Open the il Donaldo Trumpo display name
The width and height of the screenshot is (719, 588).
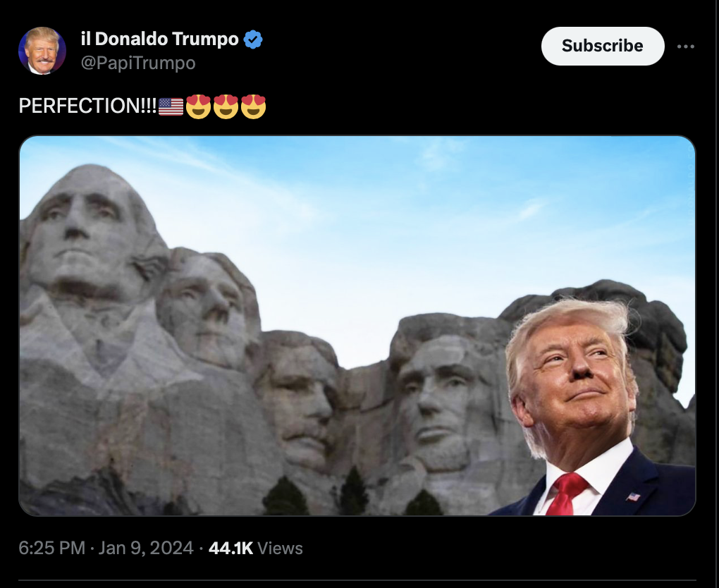tap(159, 39)
